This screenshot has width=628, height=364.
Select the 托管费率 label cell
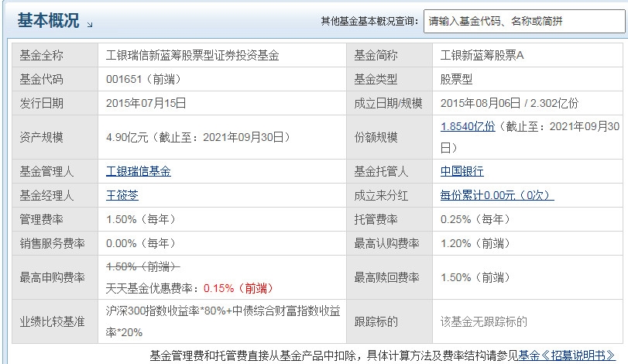pyautogui.click(x=389, y=219)
